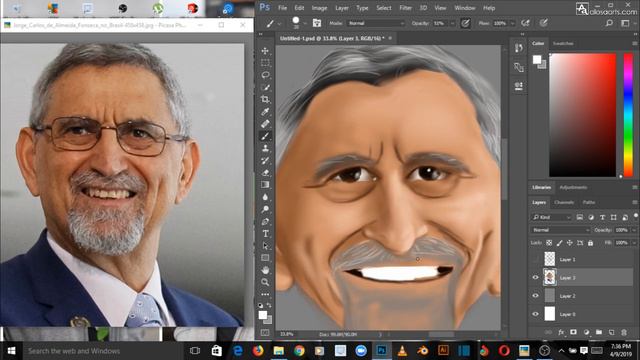This screenshot has height=360, width=640.
Task: Select the Rectangle shape tool
Action: (265, 258)
